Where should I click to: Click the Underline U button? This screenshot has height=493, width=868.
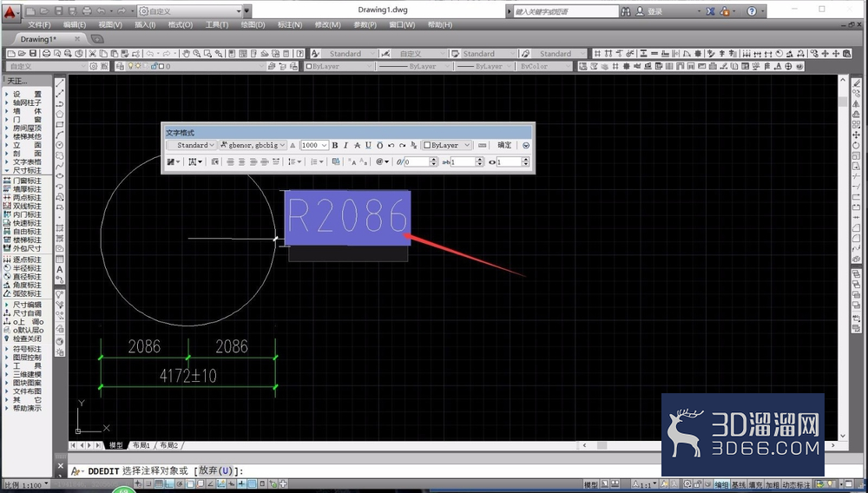click(368, 145)
